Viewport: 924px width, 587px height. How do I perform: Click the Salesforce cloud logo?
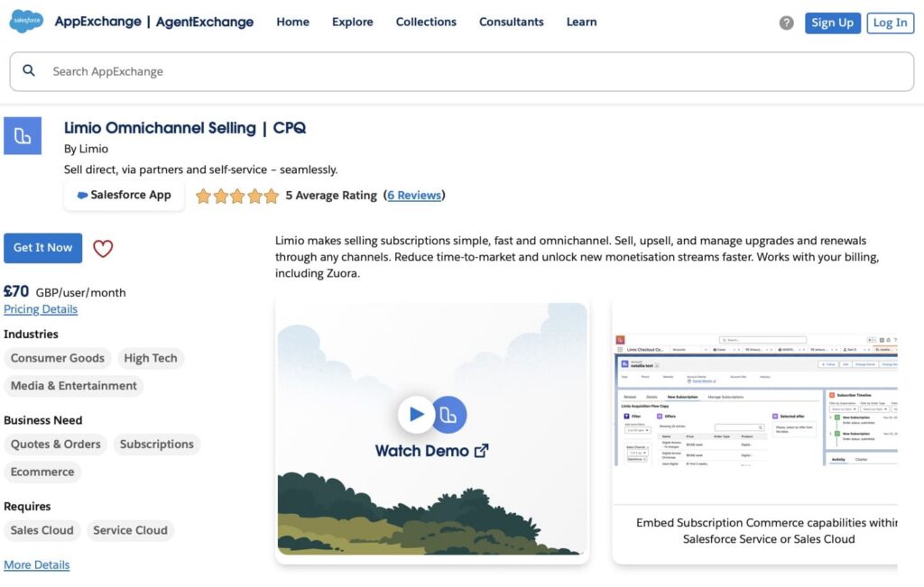click(x=26, y=22)
